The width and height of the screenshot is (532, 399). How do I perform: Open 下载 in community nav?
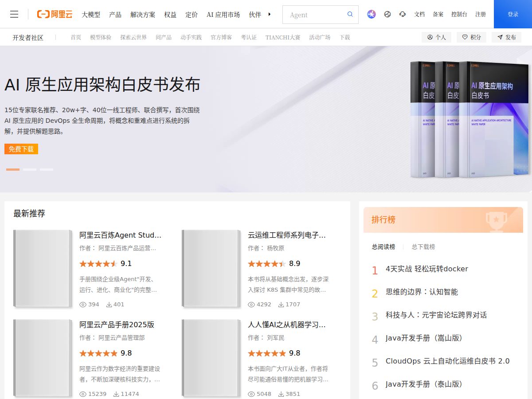(x=345, y=37)
